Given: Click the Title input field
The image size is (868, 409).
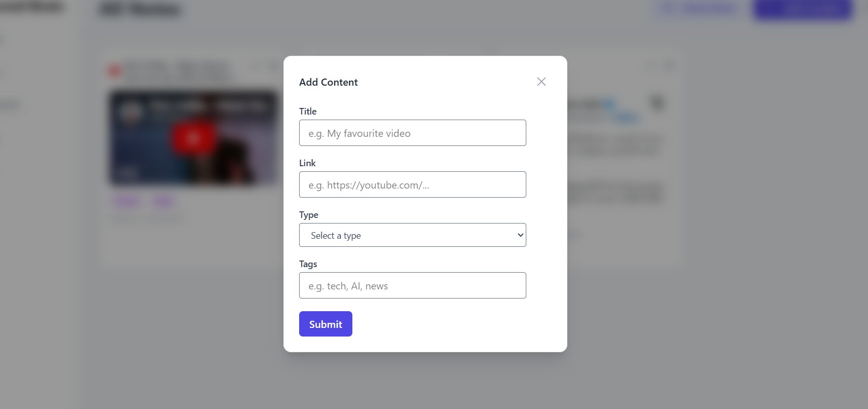Looking at the screenshot, I should 412,133.
